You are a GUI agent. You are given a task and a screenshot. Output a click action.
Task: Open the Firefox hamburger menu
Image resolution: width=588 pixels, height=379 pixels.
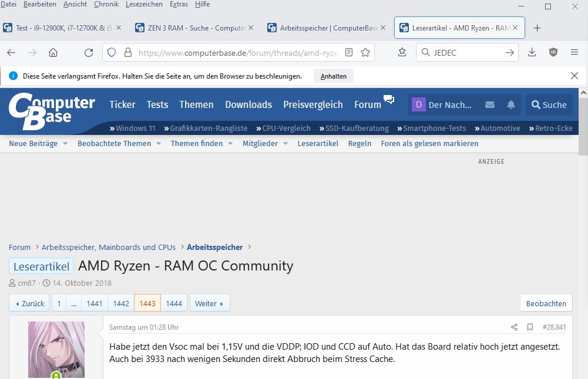(x=574, y=52)
